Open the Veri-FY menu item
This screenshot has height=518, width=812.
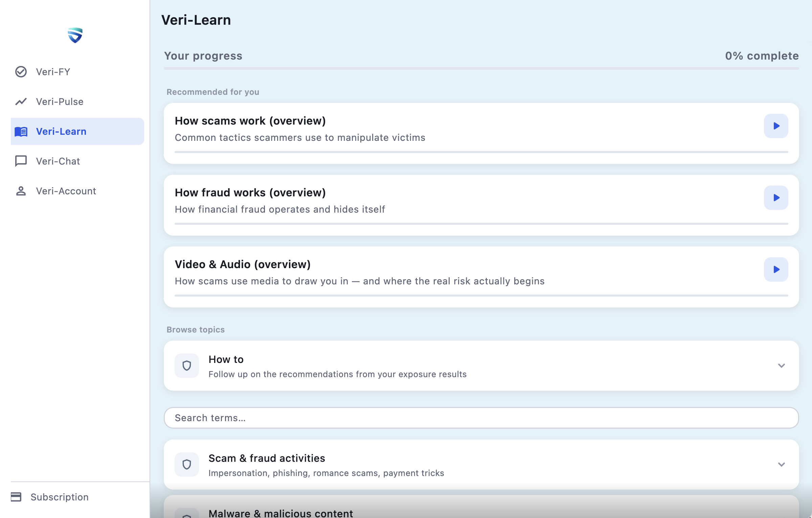77,72
